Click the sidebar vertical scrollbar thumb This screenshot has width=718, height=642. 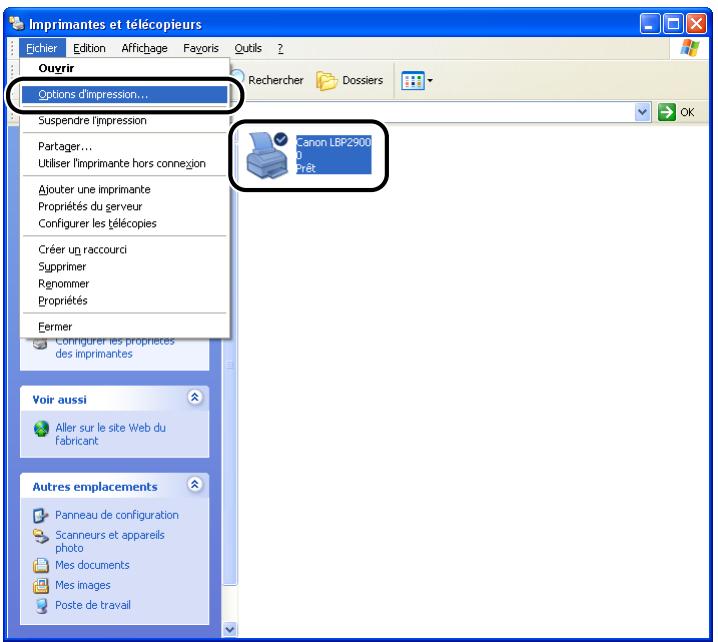click(x=229, y=365)
